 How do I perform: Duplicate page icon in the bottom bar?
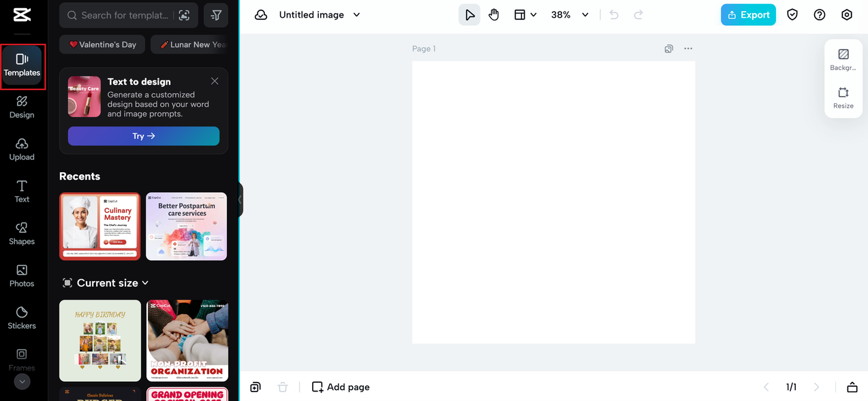point(255,387)
